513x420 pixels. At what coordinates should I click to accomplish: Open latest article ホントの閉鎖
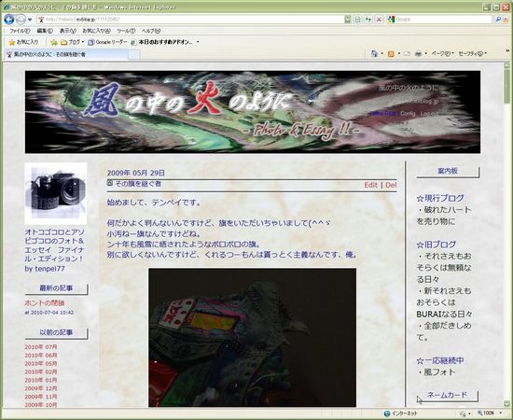coord(45,302)
